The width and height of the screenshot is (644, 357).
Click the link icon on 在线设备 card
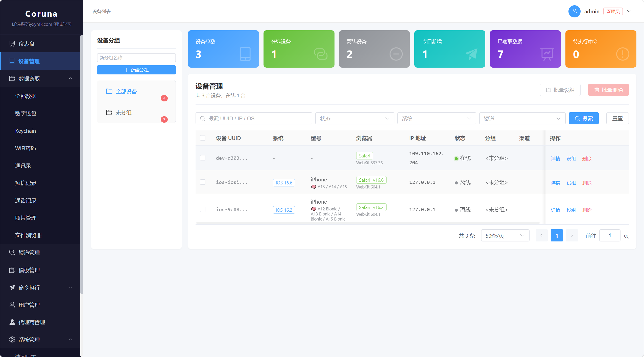[x=321, y=54]
